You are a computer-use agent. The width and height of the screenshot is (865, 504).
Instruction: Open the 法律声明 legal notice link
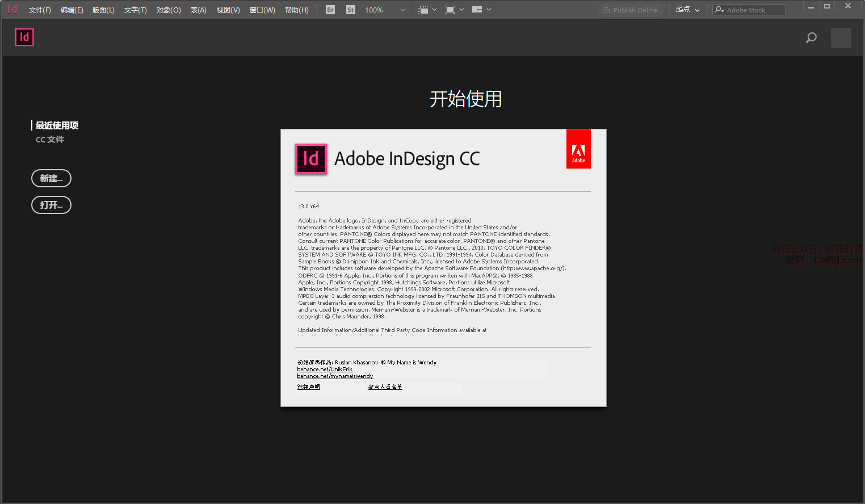point(309,387)
